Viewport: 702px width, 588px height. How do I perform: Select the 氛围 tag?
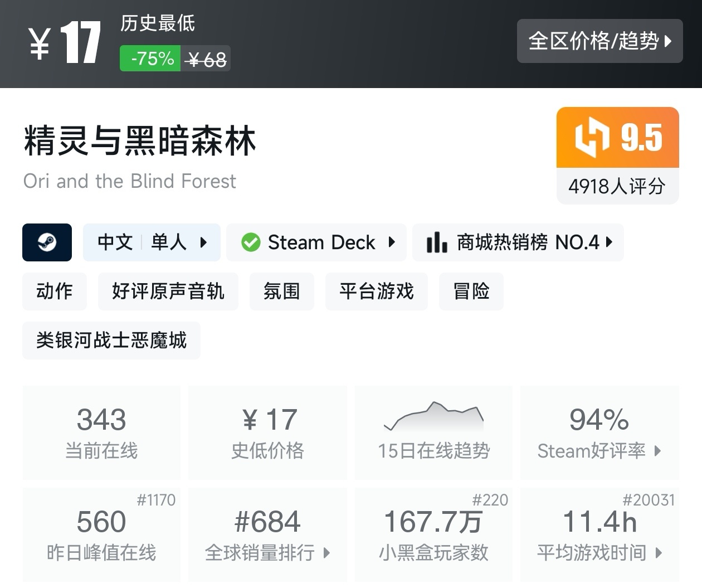point(282,291)
